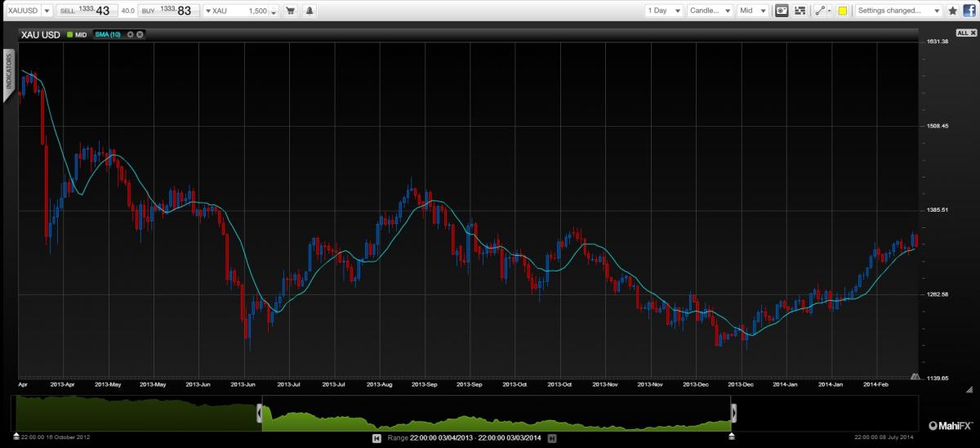Screen dimensions: 980x448
Task: Pick the yellow drawing color swatch
Action: coord(842,11)
